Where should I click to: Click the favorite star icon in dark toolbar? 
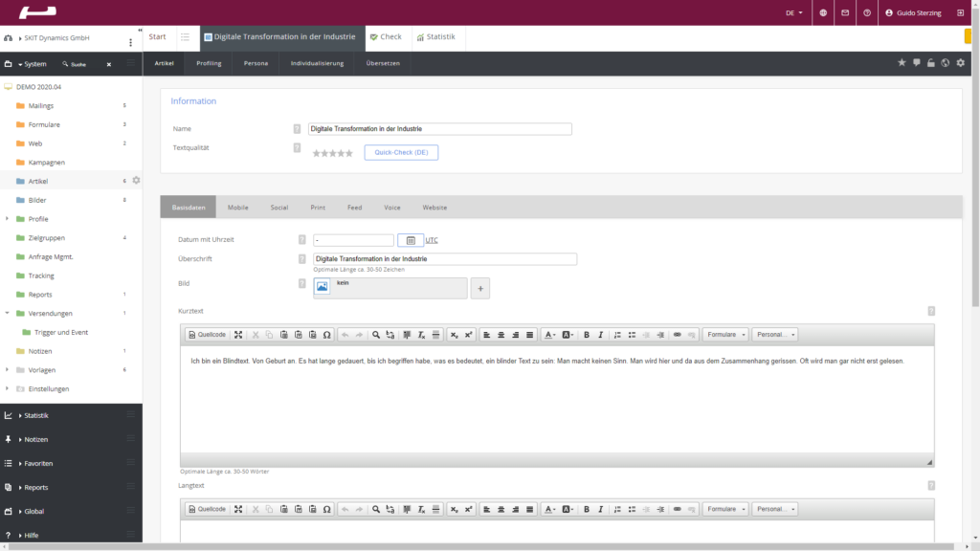pyautogui.click(x=901, y=63)
